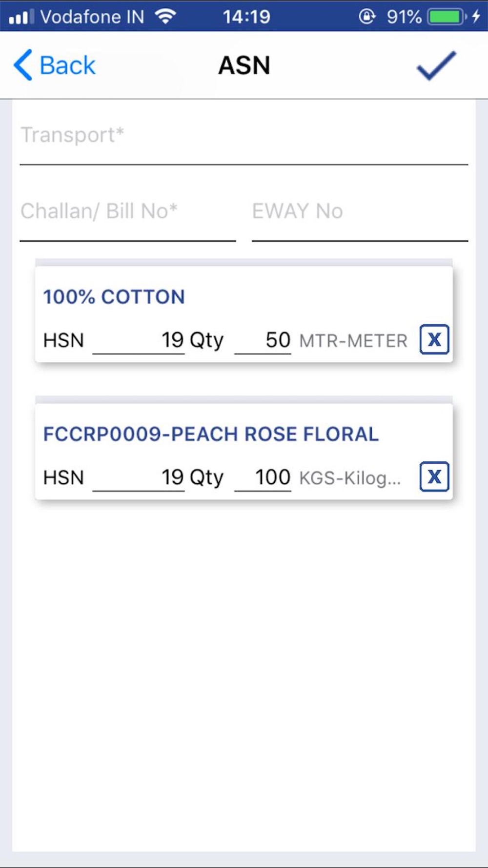Tap the battery indicator icon
This screenshot has height=868, width=488.
pos(446,17)
